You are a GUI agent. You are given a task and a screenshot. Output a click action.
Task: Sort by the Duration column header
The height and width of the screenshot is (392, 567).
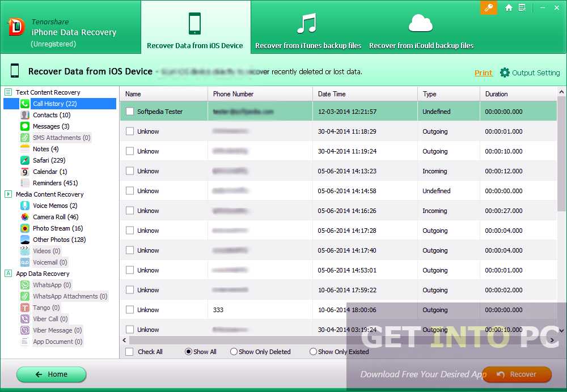[x=519, y=94]
